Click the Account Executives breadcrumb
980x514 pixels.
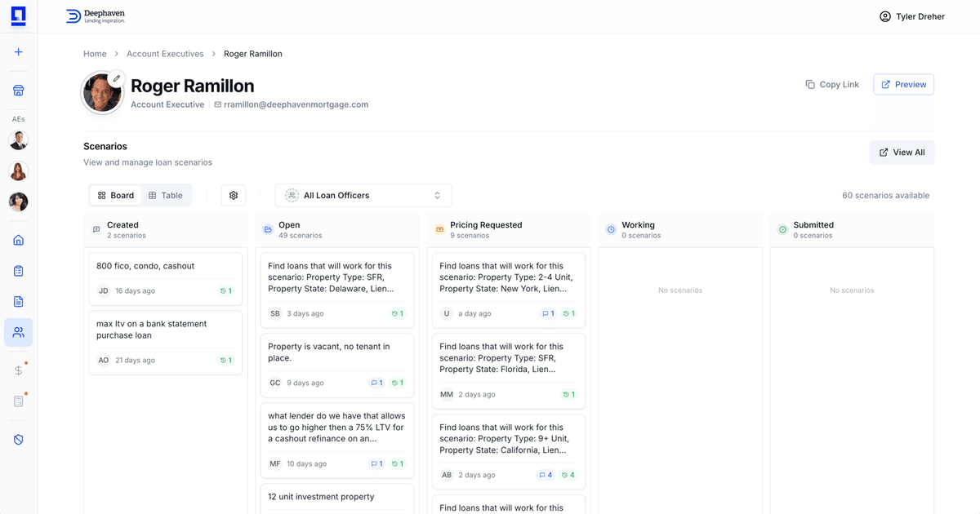pos(165,54)
